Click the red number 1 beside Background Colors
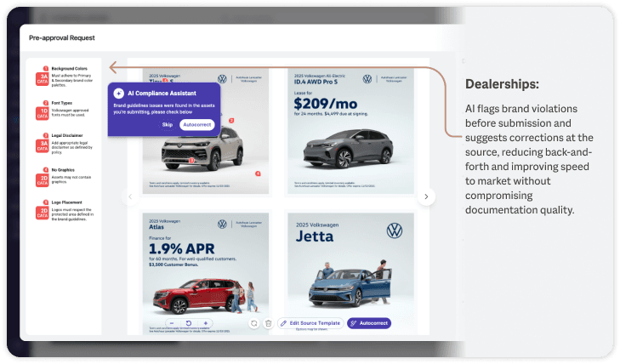Image resolution: width=620 pixels, height=364 pixels. click(x=46, y=68)
